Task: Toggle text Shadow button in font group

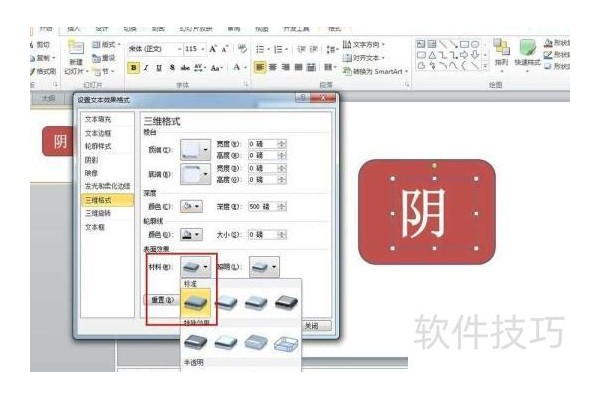Action: [x=172, y=68]
